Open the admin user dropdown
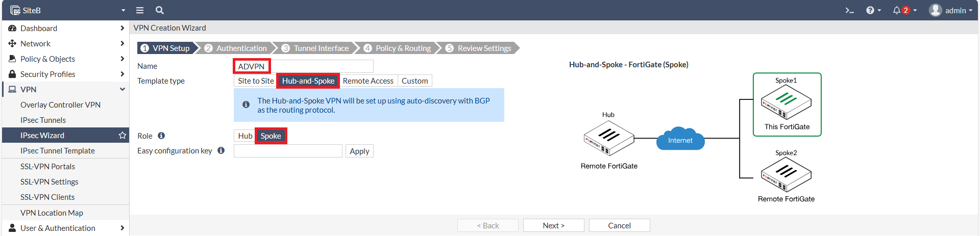This screenshot has height=236, width=980. (951, 10)
